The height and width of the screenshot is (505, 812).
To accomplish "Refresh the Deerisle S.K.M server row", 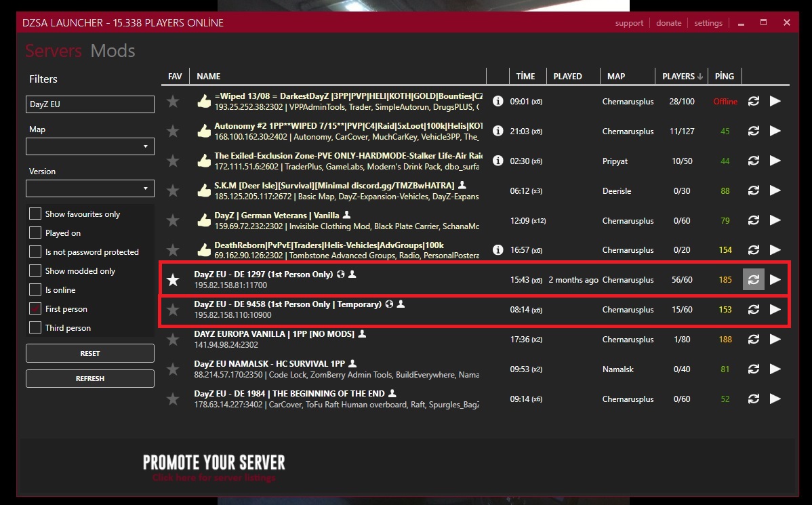I will (x=754, y=190).
